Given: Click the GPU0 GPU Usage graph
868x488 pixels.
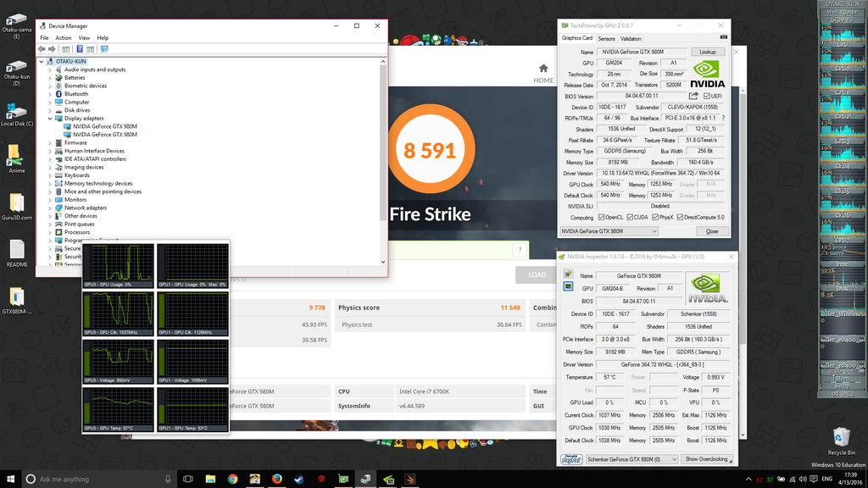Looking at the screenshot, I should [x=119, y=265].
